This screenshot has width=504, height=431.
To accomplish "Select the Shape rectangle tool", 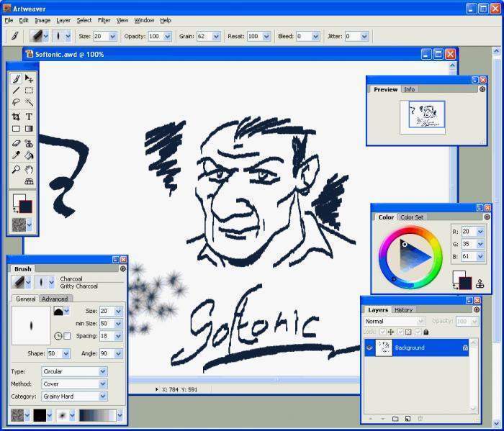I will point(16,129).
